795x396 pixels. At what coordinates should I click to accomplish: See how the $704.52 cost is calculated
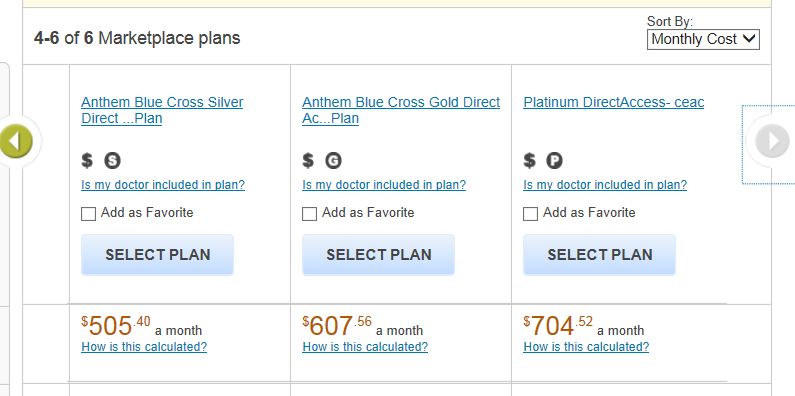pos(586,347)
